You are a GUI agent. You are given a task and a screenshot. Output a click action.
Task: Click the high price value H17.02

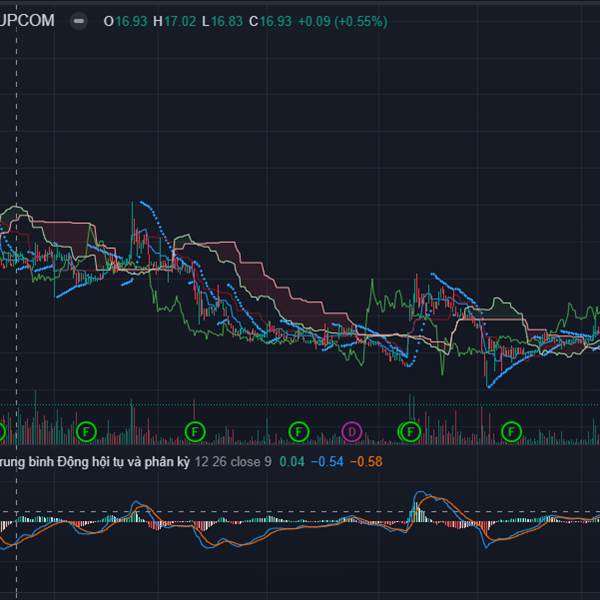pos(174,21)
